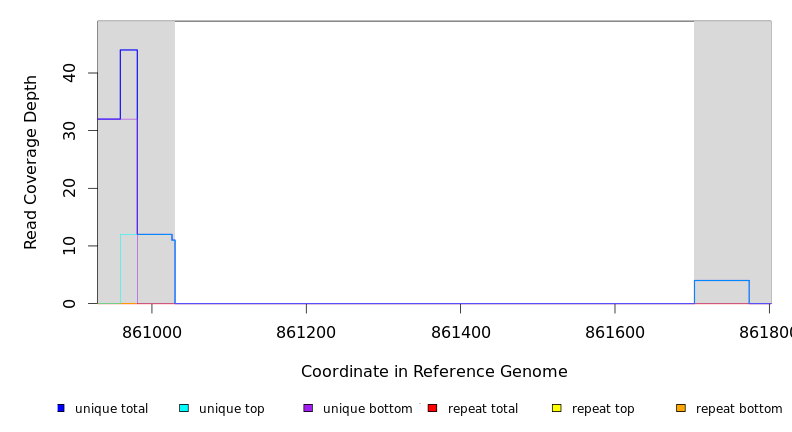Click the blue 'unique total' legend swatch

pyautogui.click(x=61, y=408)
